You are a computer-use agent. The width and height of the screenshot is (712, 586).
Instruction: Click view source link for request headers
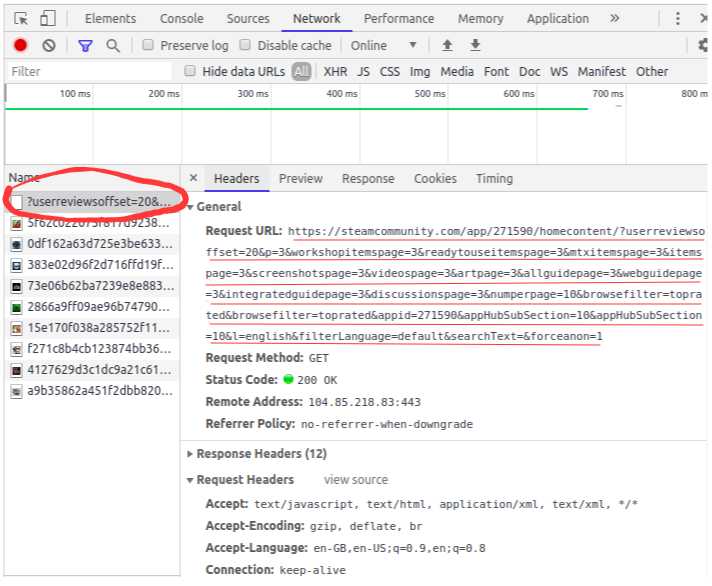[x=356, y=480]
